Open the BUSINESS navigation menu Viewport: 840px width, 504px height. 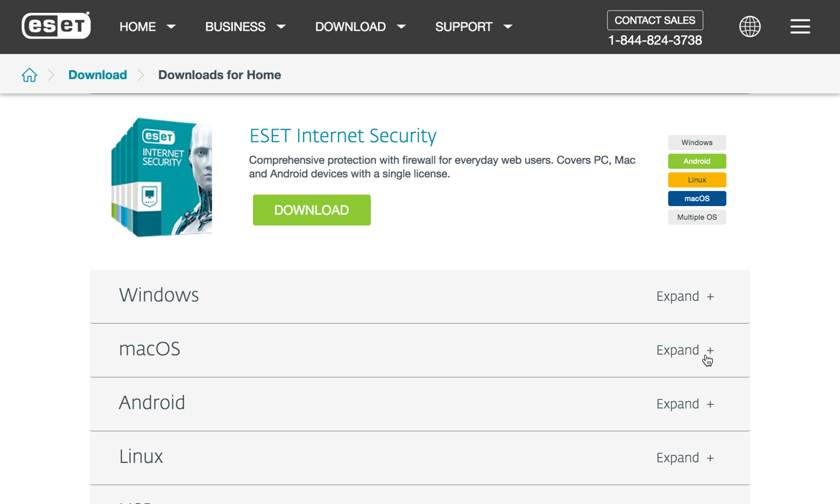[235, 27]
